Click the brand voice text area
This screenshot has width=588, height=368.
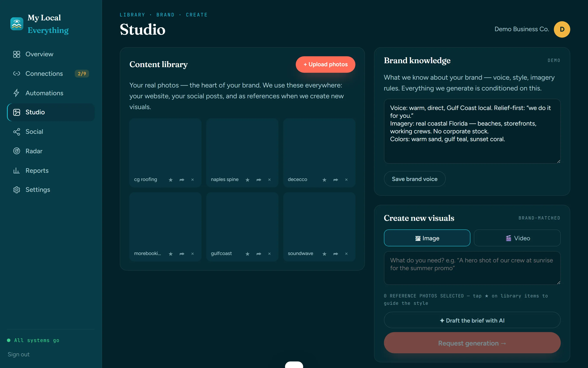[472, 131]
